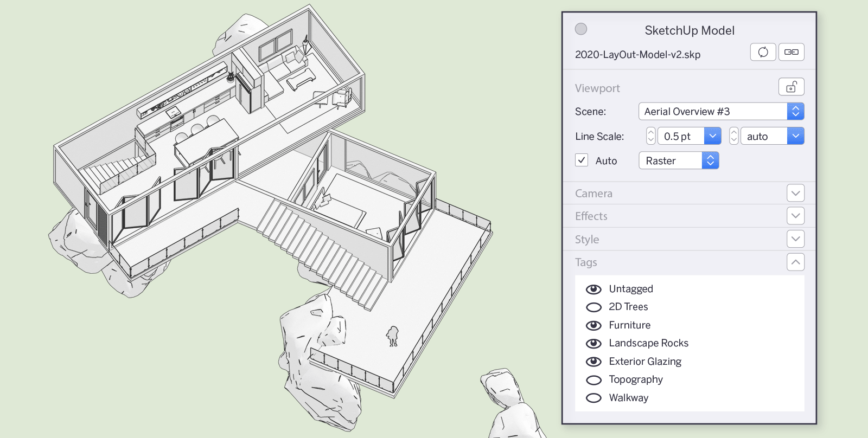Expand the Style section
The width and height of the screenshot is (868, 438).
[795, 239]
